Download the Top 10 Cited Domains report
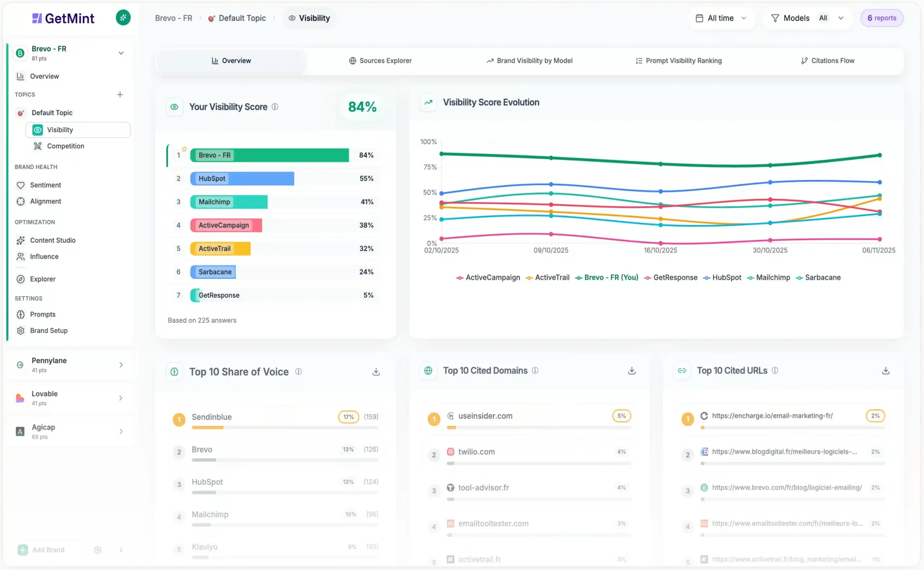This screenshot has width=924, height=570. coord(631,370)
